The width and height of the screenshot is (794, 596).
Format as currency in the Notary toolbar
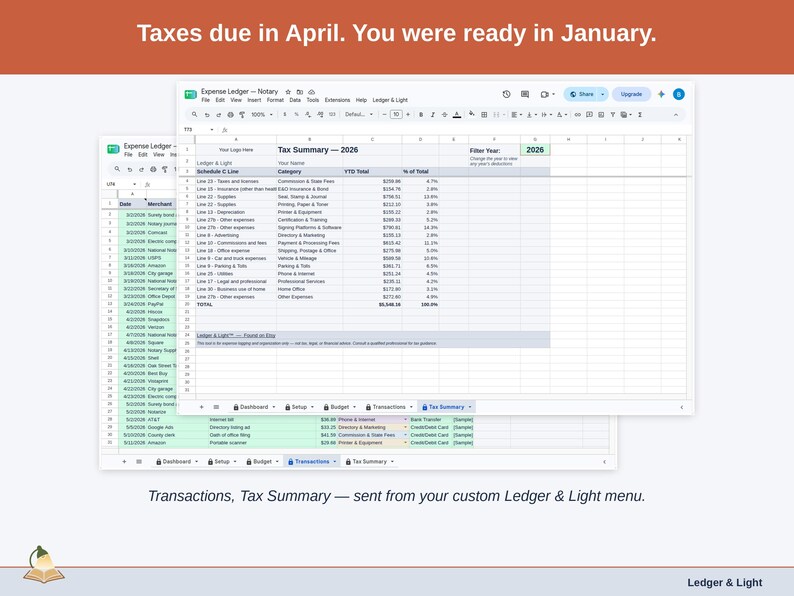(x=285, y=114)
